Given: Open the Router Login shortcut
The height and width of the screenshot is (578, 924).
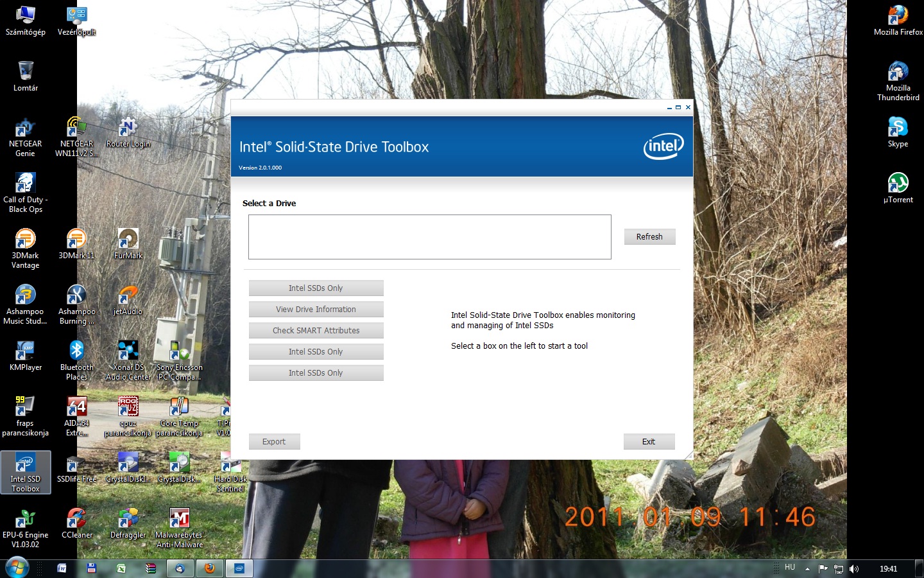Looking at the screenshot, I should (x=128, y=133).
